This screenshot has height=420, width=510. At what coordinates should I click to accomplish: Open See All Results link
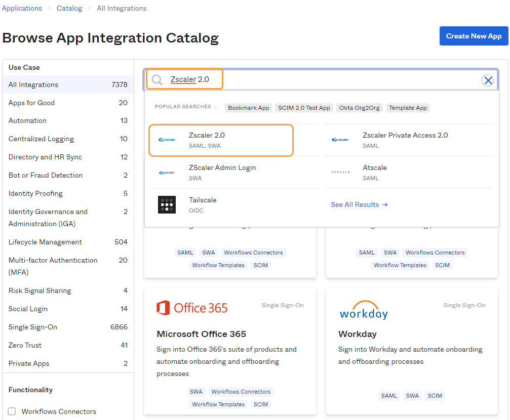[359, 204]
